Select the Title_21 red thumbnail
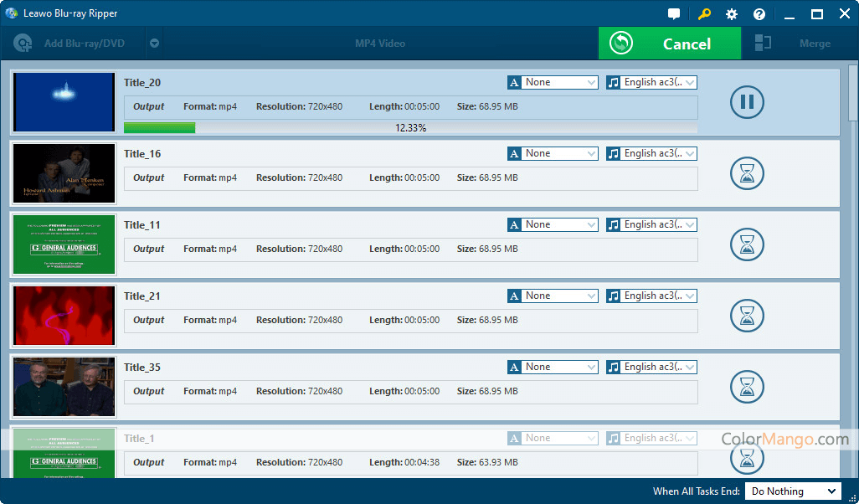This screenshot has width=859, height=504. click(x=64, y=316)
